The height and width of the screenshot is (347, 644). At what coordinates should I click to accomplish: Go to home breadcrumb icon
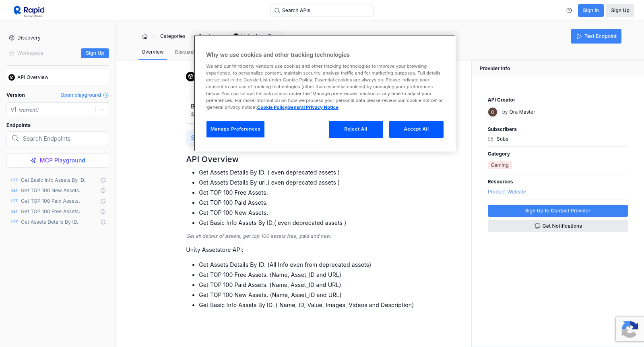coord(145,36)
